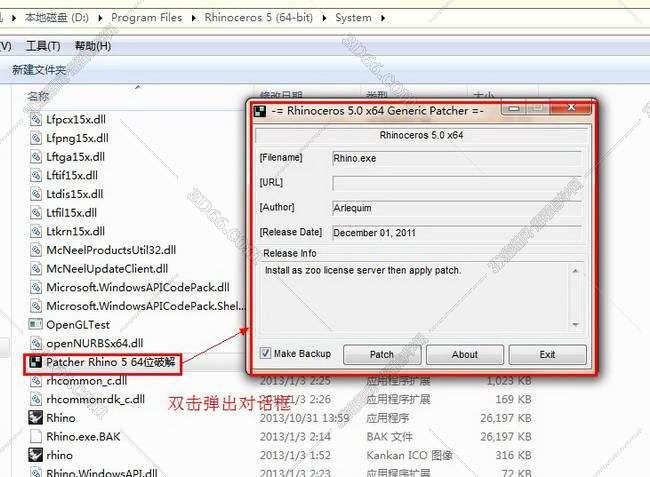Click the McNeelProductsUtil32.dll file icon
650x477 pixels.
[36, 250]
